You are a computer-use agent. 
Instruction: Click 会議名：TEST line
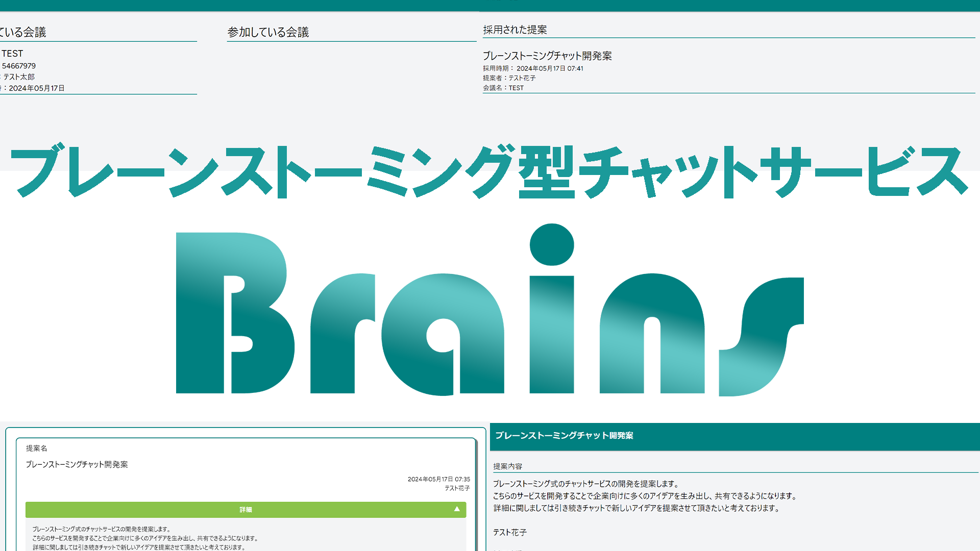[x=503, y=88]
